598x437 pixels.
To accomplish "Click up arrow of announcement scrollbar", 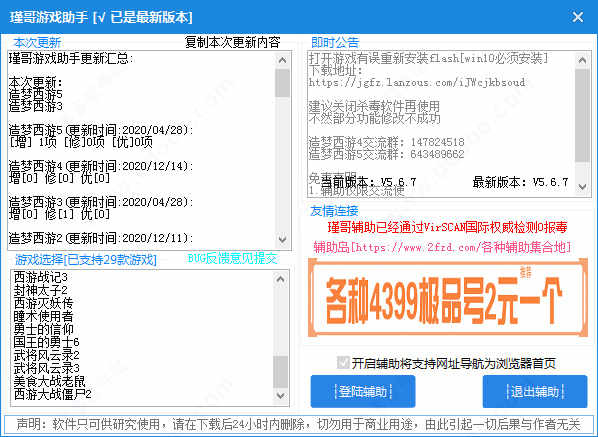I will pos(582,60).
